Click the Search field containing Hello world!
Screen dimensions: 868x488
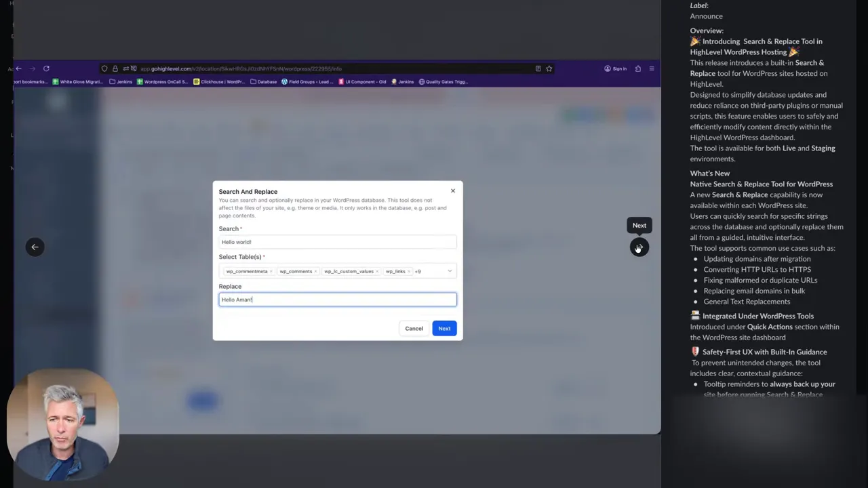point(337,242)
